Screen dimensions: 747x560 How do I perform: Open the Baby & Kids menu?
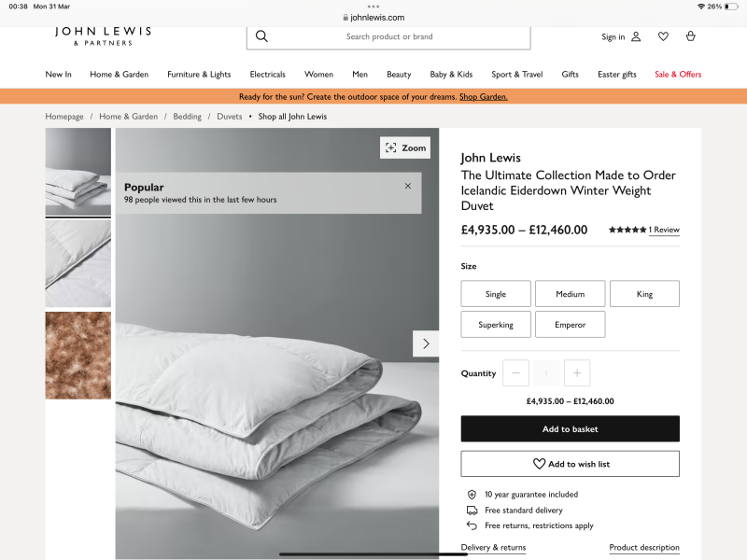(x=451, y=75)
